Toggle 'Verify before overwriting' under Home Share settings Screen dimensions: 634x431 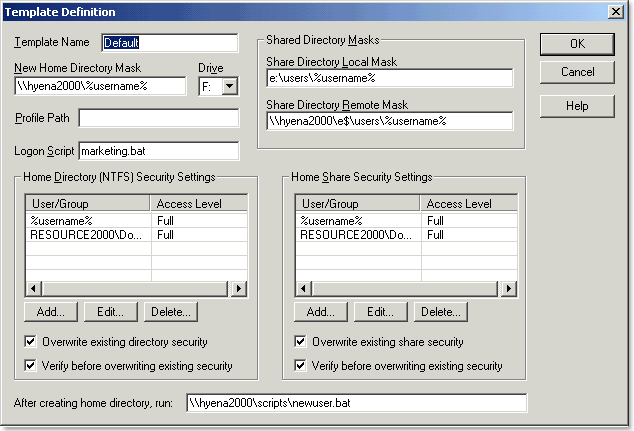301,366
